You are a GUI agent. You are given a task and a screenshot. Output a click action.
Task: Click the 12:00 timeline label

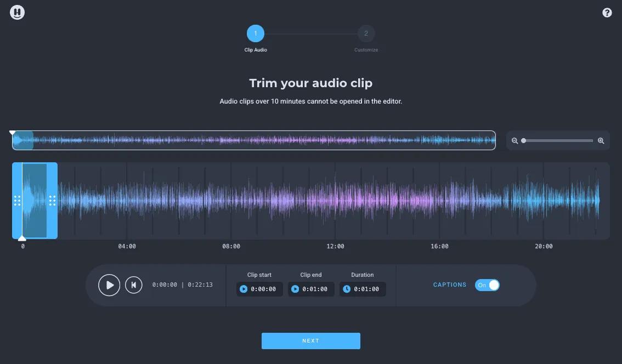(335, 246)
